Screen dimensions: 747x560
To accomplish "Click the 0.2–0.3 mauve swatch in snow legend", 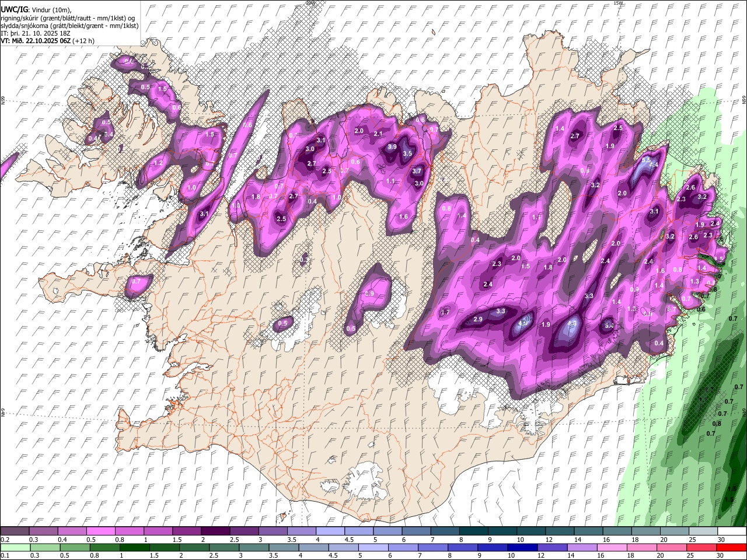I will 15,531.
